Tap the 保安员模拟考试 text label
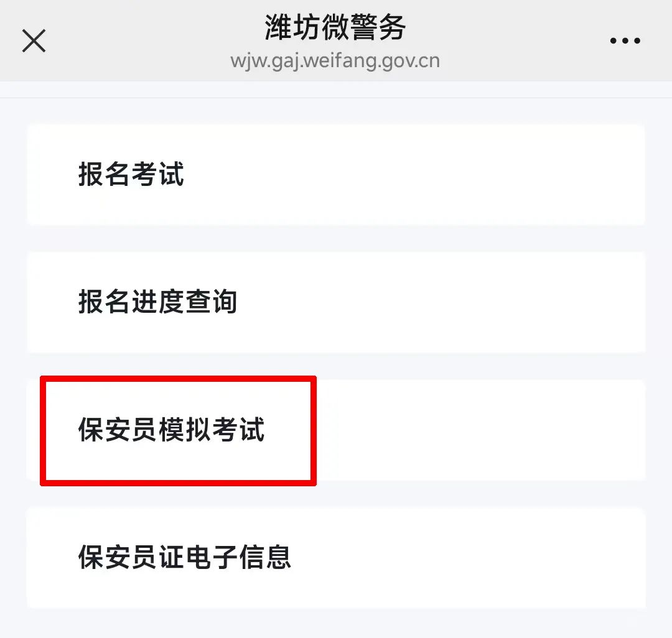Image resolution: width=672 pixels, height=638 pixels. pyautogui.click(x=172, y=430)
